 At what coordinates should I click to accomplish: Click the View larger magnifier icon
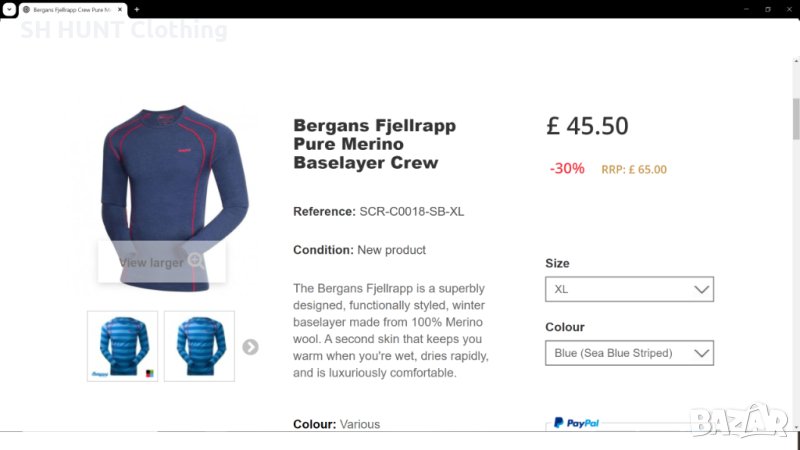click(x=196, y=261)
